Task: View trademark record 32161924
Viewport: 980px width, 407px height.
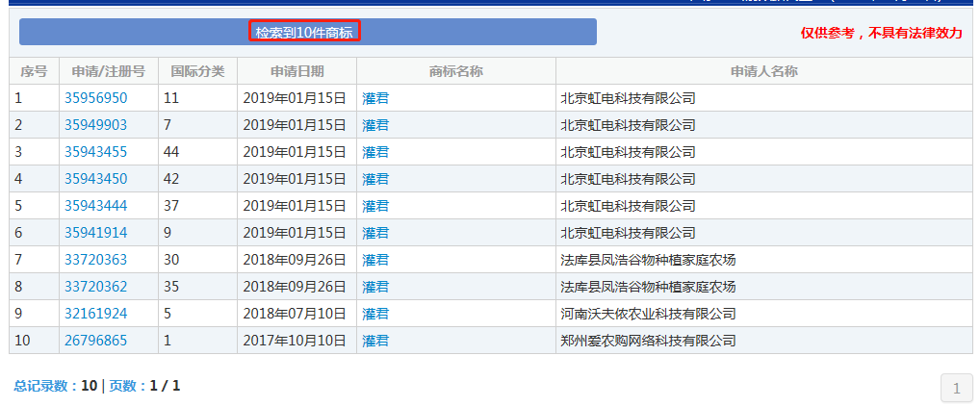Action: click(95, 314)
